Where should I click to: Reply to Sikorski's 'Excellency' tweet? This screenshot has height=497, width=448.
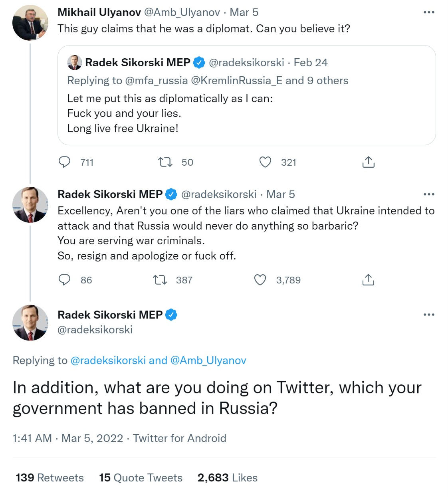click(64, 280)
